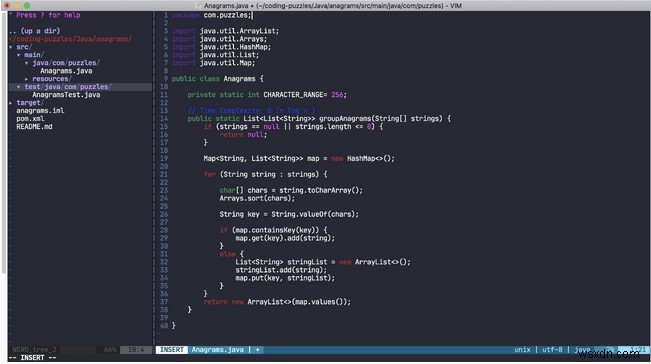
Task: Click the macOS green zoom button
Action: tap(27, 5)
